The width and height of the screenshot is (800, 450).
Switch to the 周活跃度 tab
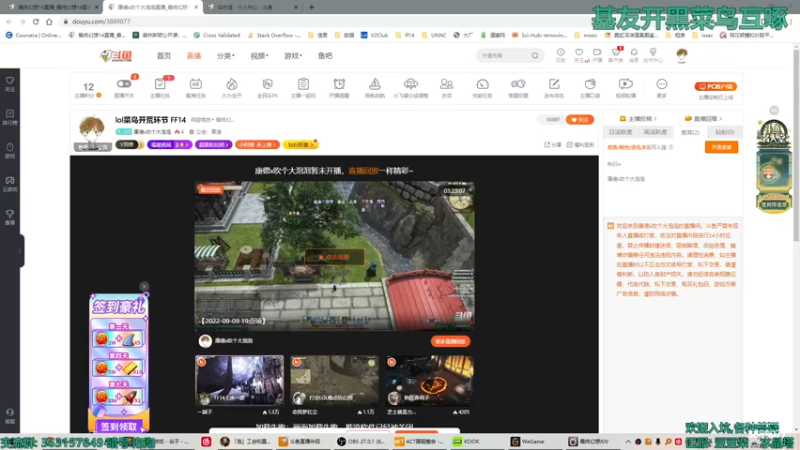[655, 132]
